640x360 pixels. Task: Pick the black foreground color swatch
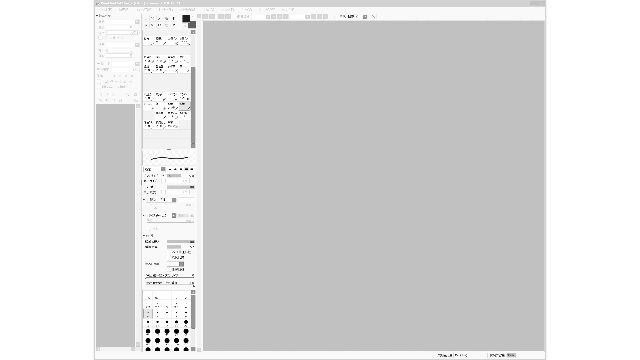[186, 18]
